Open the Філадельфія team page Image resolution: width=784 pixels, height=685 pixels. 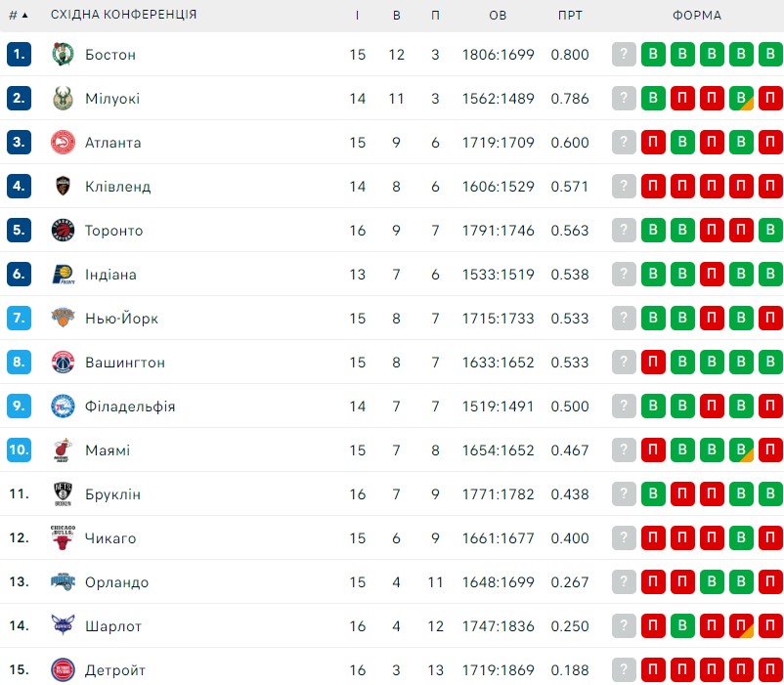pyautogui.click(x=130, y=407)
